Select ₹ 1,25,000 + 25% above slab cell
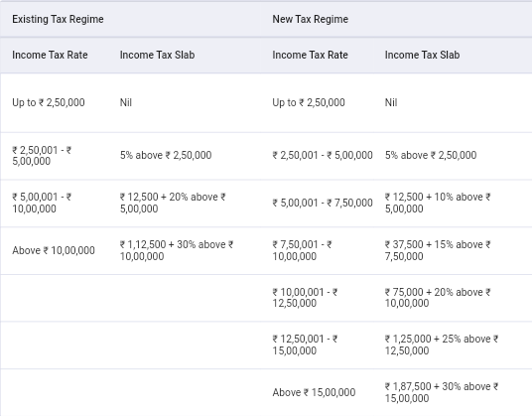 tap(442, 345)
